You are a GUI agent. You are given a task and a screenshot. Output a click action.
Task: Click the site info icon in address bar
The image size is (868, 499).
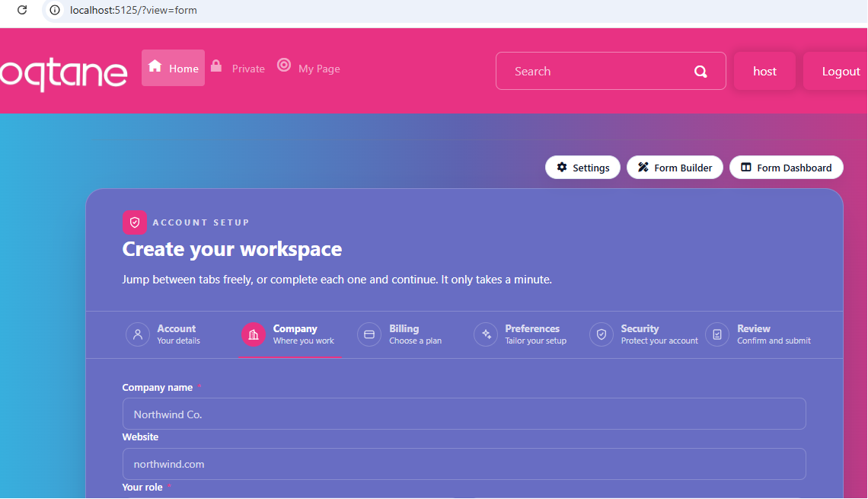coord(54,10)
